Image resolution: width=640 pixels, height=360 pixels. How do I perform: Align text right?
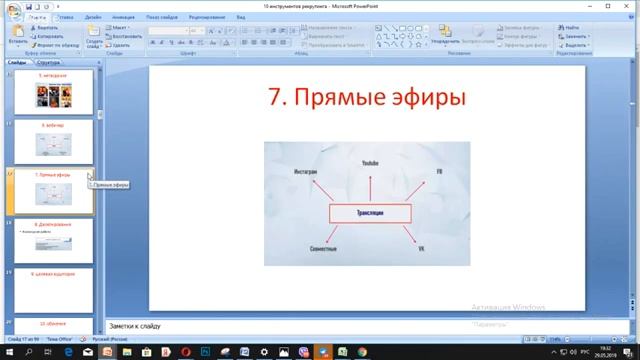click(263, 42)
